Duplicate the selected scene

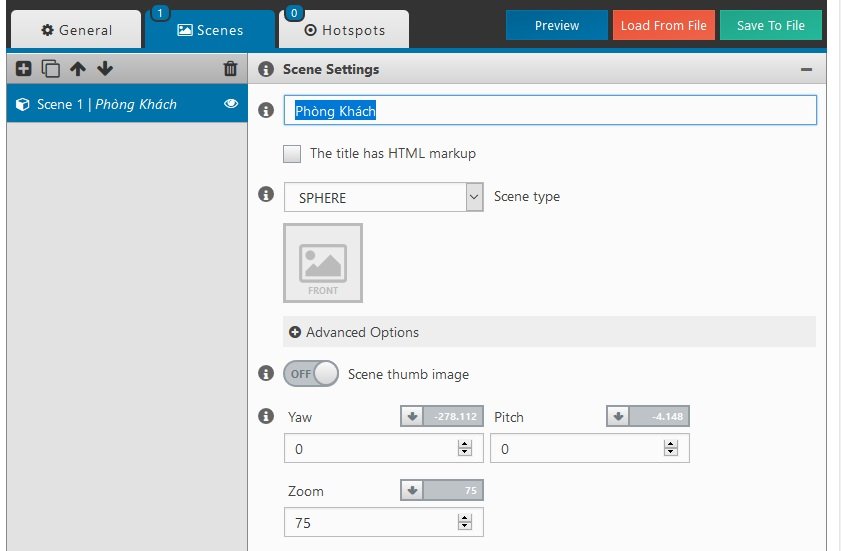50,69
